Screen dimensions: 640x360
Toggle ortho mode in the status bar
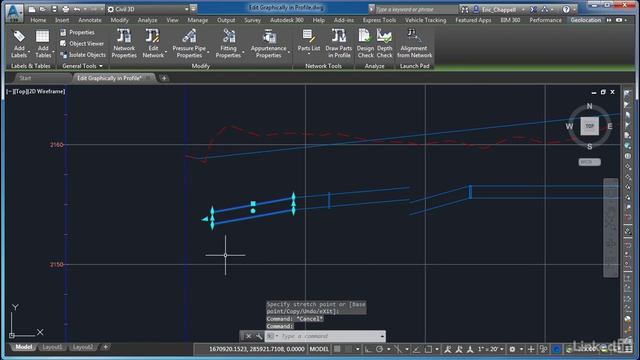pyautogui.click(x=368, y=349)
